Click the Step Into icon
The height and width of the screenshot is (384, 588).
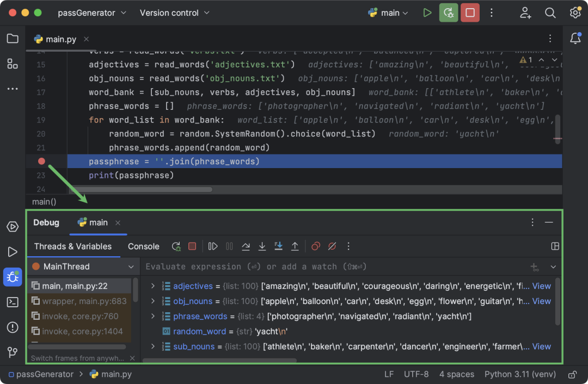262,246
